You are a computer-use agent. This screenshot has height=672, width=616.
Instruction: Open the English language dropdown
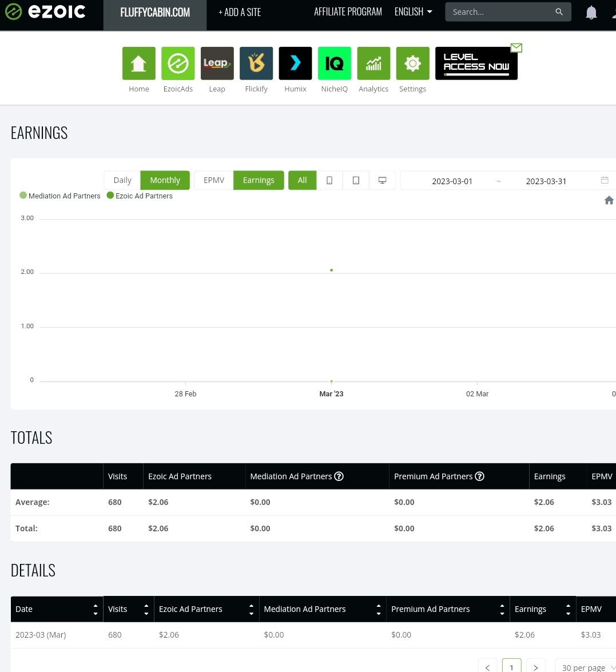413,12
